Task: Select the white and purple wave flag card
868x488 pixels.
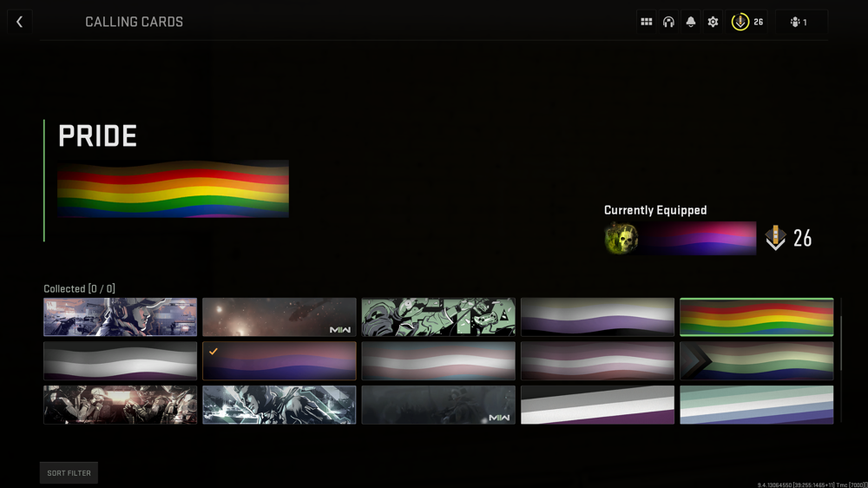Action: (597, 317)
